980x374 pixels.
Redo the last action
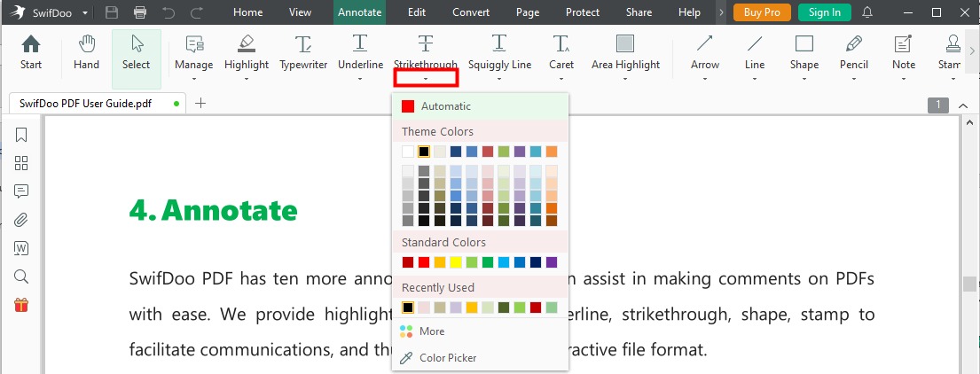(197, 12)
